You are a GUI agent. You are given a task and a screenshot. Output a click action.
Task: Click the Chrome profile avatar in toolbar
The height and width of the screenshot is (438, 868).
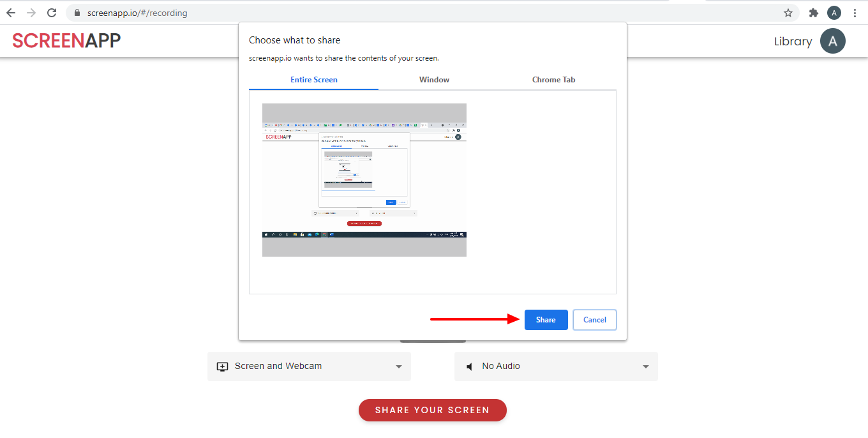click(834, 13)
